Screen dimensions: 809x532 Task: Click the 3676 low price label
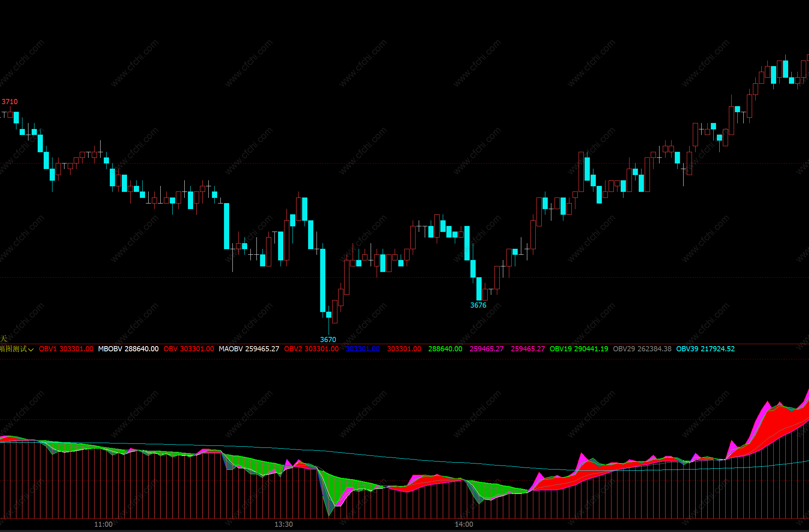coord(478,305)
